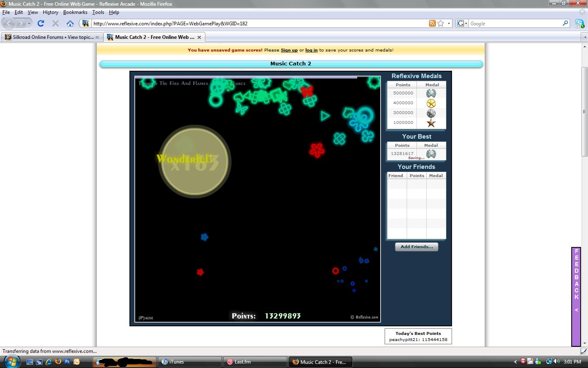Open the Bookmarks menu

coord(75,12)
